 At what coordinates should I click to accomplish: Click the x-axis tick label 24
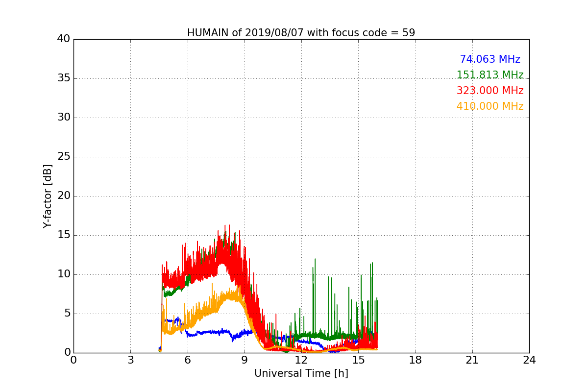pyautogui.click(x=529, y=360)
